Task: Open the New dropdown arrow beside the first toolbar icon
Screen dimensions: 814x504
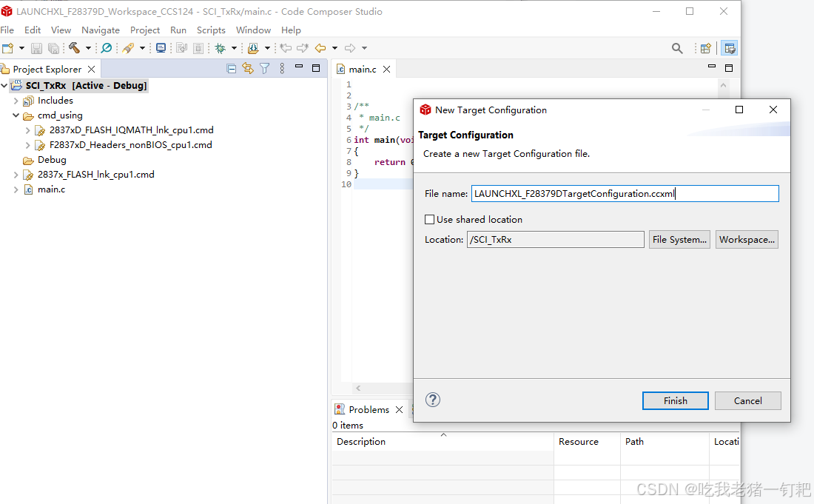Action: (x=21, y=48)
